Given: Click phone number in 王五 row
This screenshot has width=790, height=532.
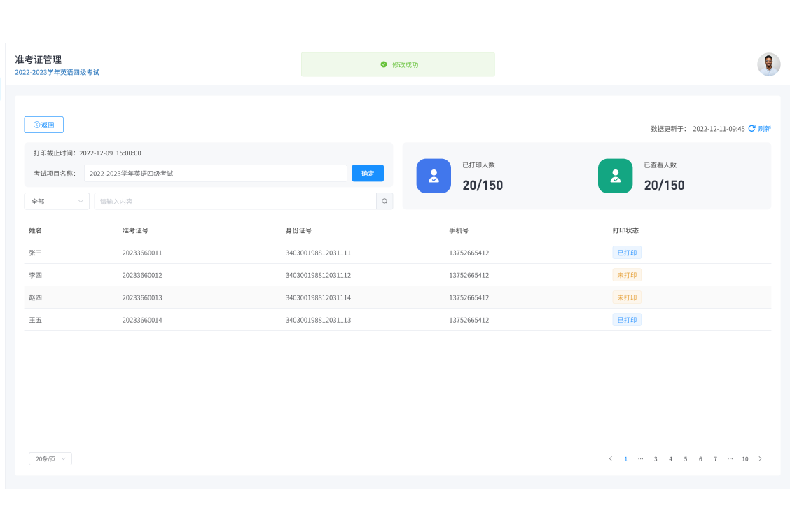Looking at the screenshot, I should [x=469, y=320].
